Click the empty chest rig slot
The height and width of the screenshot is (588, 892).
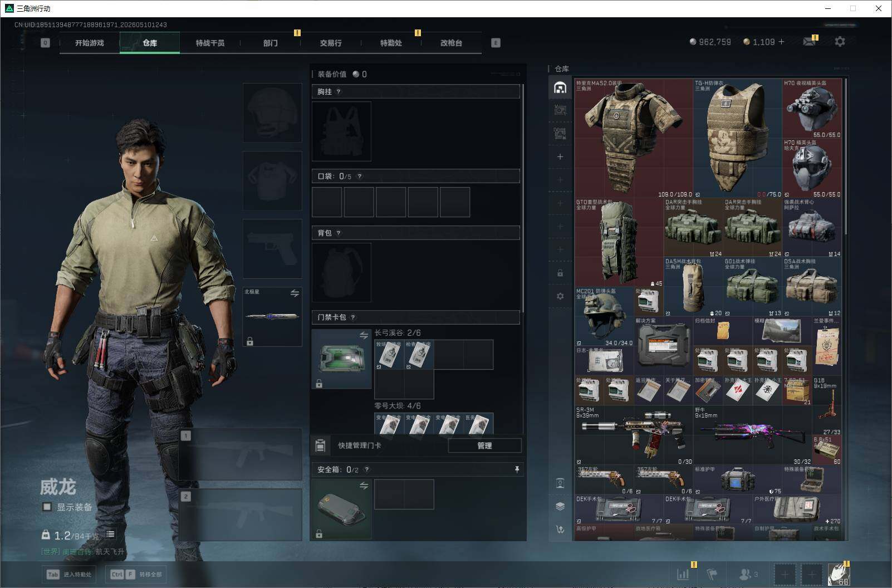tap(341, 131)
